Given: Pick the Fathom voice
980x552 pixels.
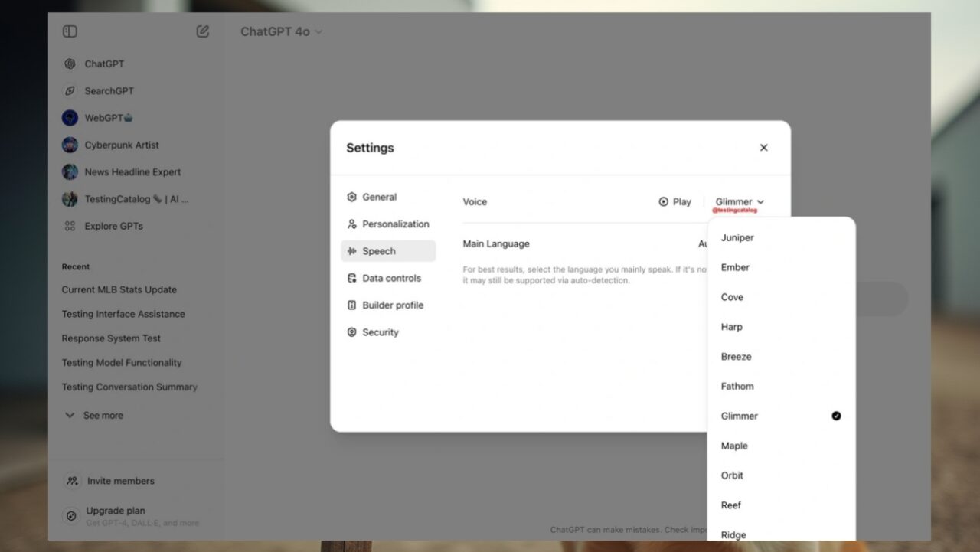Looking at the screenshot, I should (781, 387).
